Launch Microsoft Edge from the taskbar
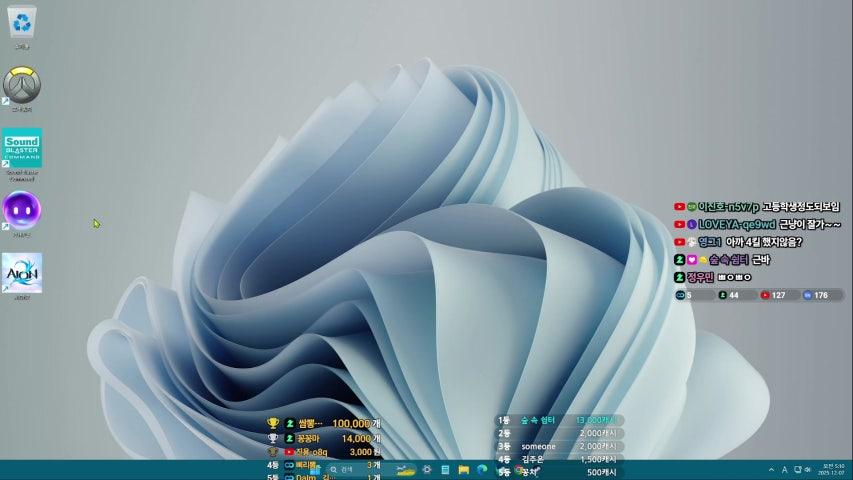 click(483, 470)
